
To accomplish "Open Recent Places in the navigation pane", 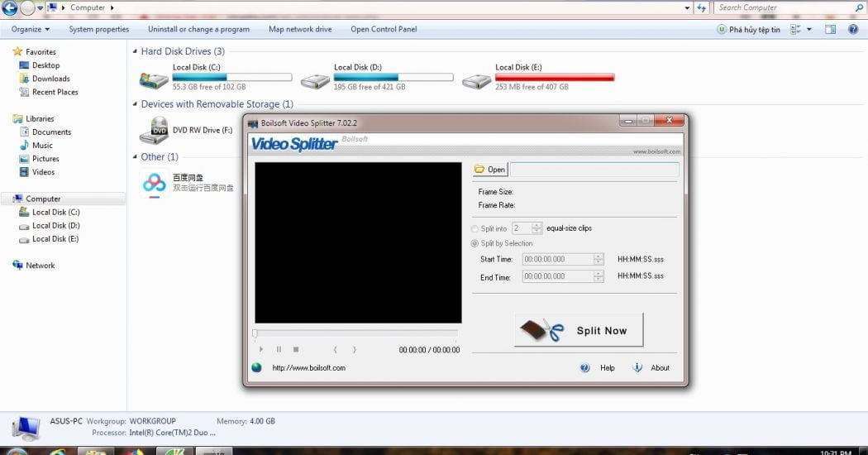I will [55, 92].
